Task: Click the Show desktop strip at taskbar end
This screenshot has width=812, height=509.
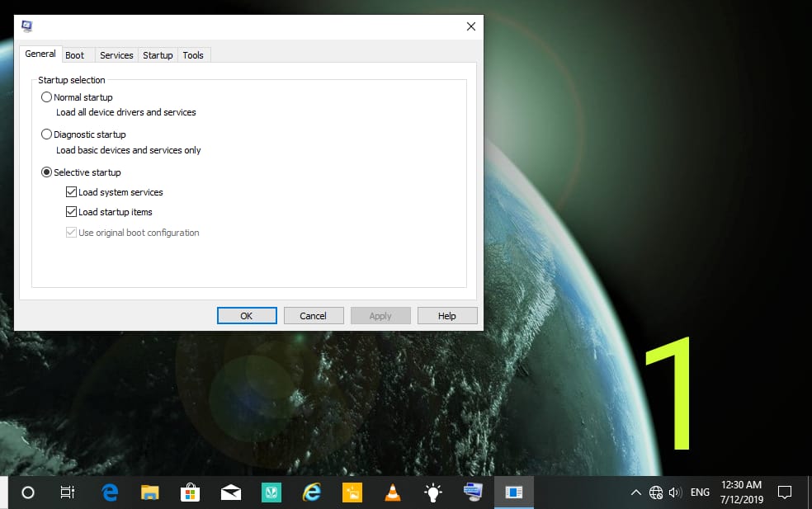Action: (810, 493)
